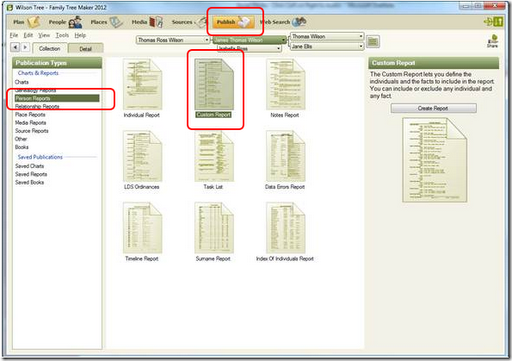
Task: Click the Create Report button
Action: (433, 108)
